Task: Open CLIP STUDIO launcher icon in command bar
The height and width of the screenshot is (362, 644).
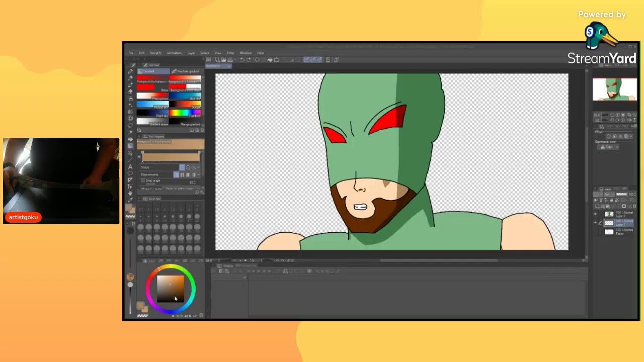Action: pos(208,60)
